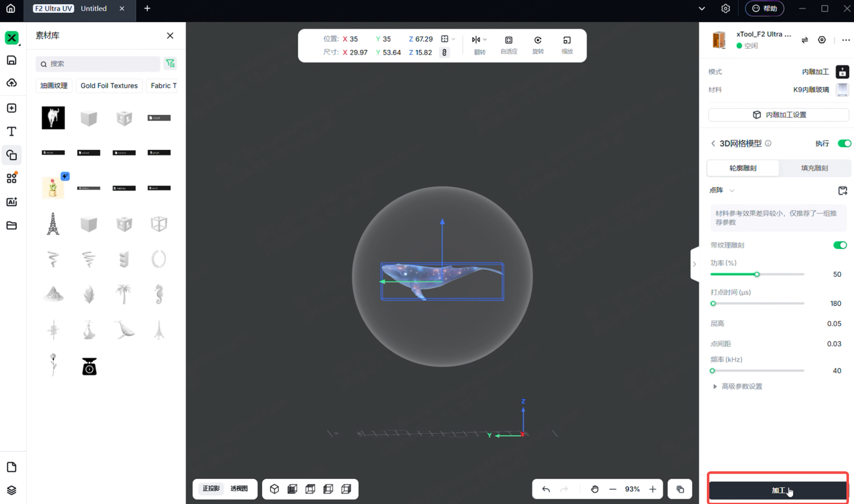Open the settings gear in title bar
Image resolution: width=854 pixels, height=504 pixels.
coord(725,8)
